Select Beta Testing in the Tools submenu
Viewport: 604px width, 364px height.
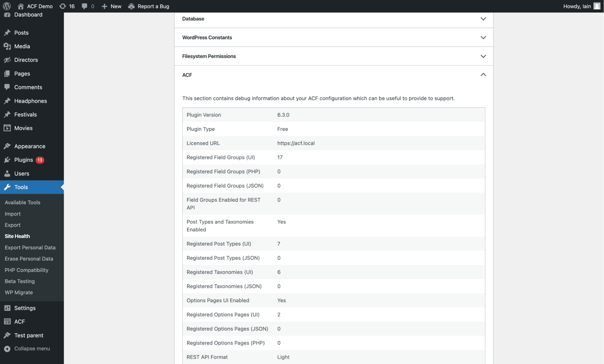point(20,281)
